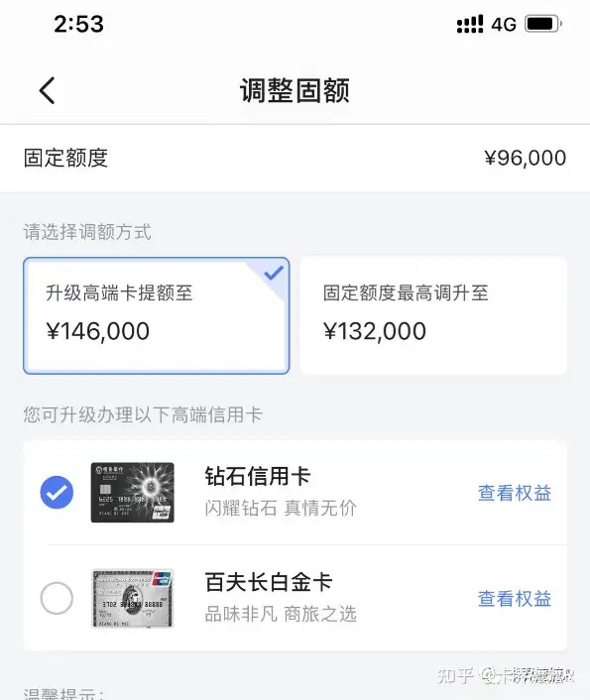The width and height of the screenshot is (590, 700).
Task: Tap the 品味非凡 商旅之选 subtitle
Action: (281, 615)
